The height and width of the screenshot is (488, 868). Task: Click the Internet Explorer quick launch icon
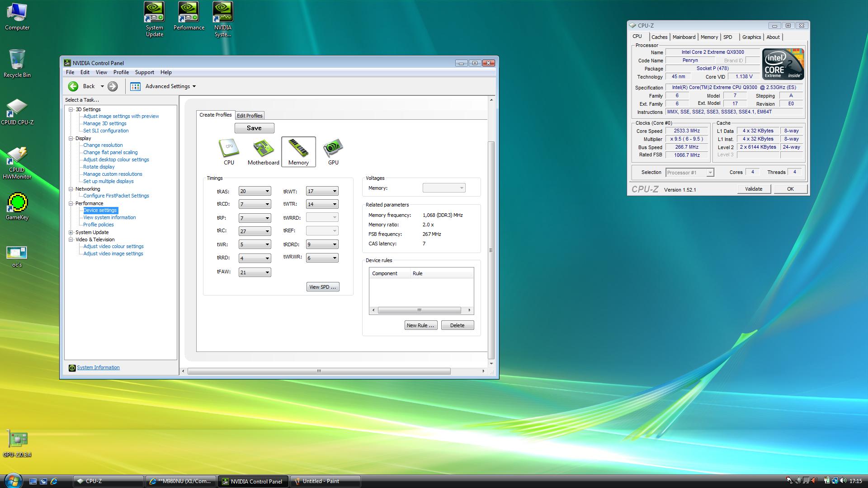[54, 481]
